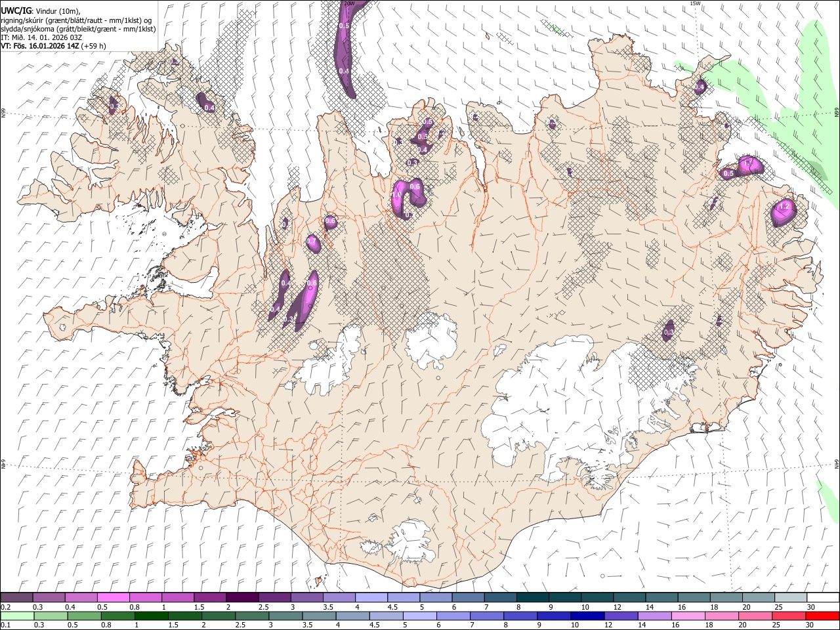Viewport: 840px width, 630px height.
Task: Pick the darkest purple swatch at value 2
Action: point(242,597)
